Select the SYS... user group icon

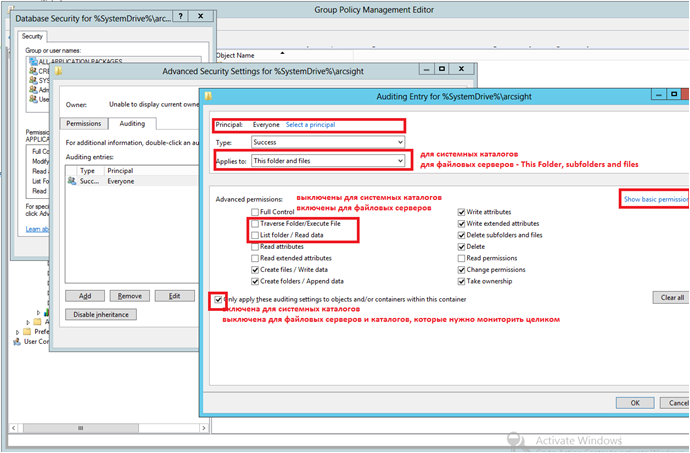(x=33, y=80)
